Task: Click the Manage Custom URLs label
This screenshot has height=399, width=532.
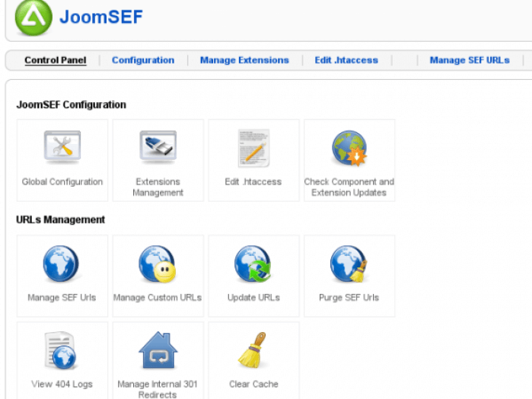Action: pos(158,298)
